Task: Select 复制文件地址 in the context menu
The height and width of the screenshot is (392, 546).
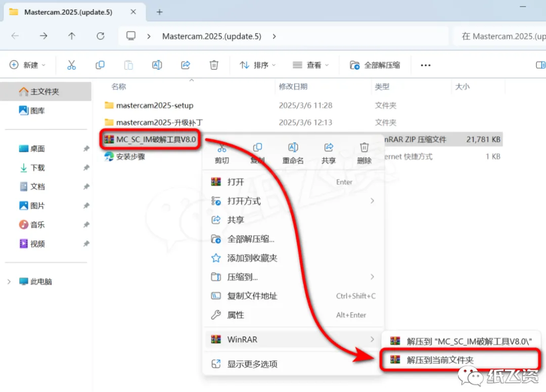Action: [293, 296]
